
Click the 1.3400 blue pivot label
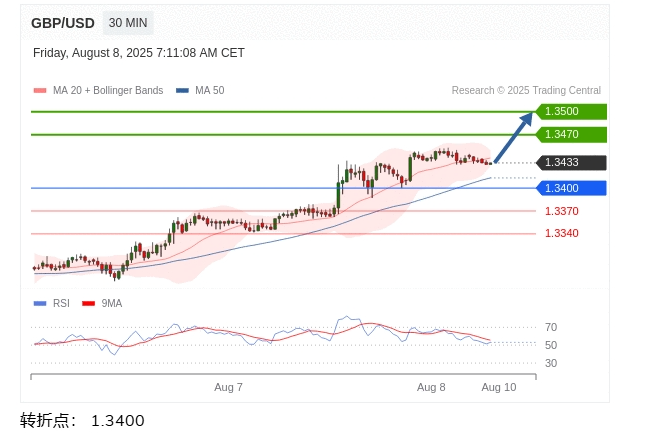571,188
